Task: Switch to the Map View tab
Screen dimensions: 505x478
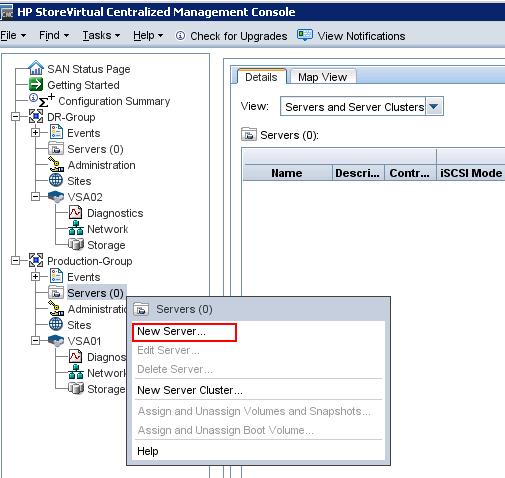Action: (x=322, y=77)
